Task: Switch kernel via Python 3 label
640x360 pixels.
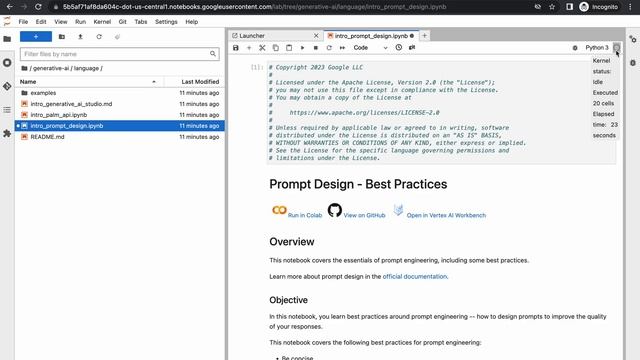Action: click(x=597, y=48)
